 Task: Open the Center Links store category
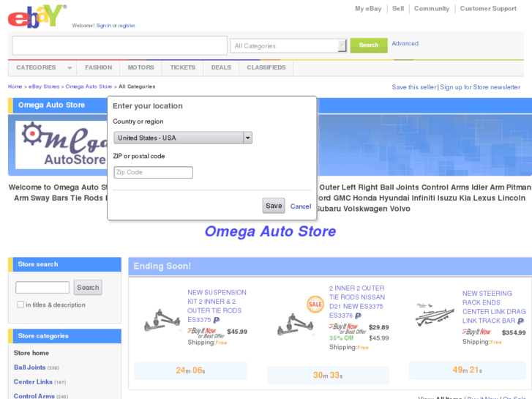(x=33, y=381)
